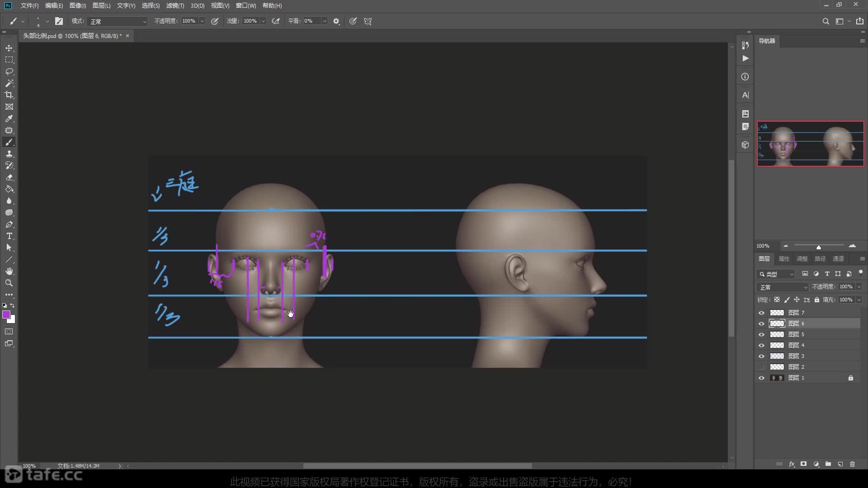The width and height of the screenshot is (868, 488).
Task: Enable airbrush build-up icon
Action: coord(276,21)
